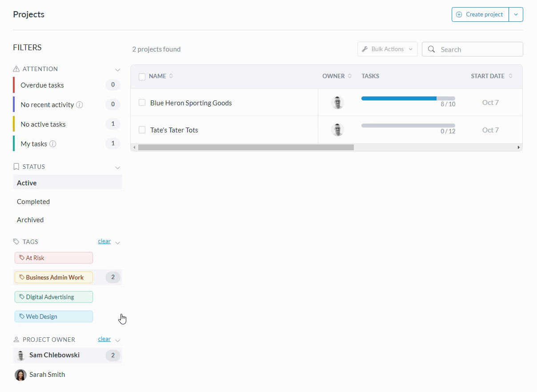This screenshot has width=537, height=392.
Task: Check the Blue Heron Sporting Goods checkbox
Action: pos(142,103)
